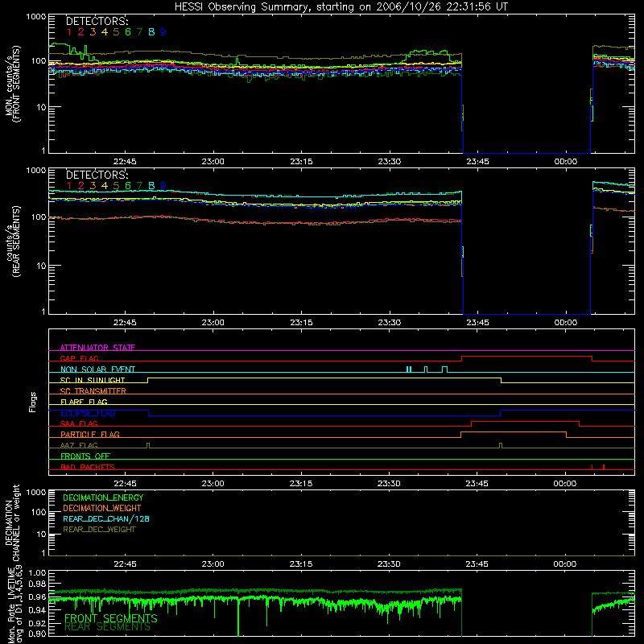Select blue detector 9 in front segments legend
The width and height of the screenshot is (644, 644).
pos(163,32)
